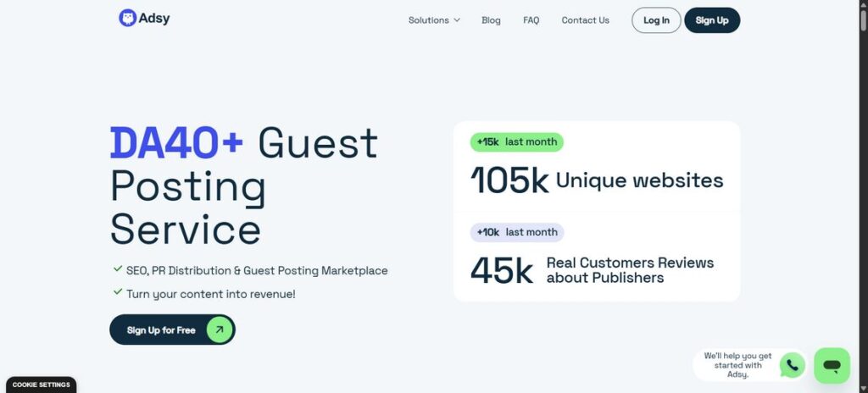Click arrow icon in Sign Up for Free
The height and width of the screenshot is (393, 868).
click(x=219, y=329)
